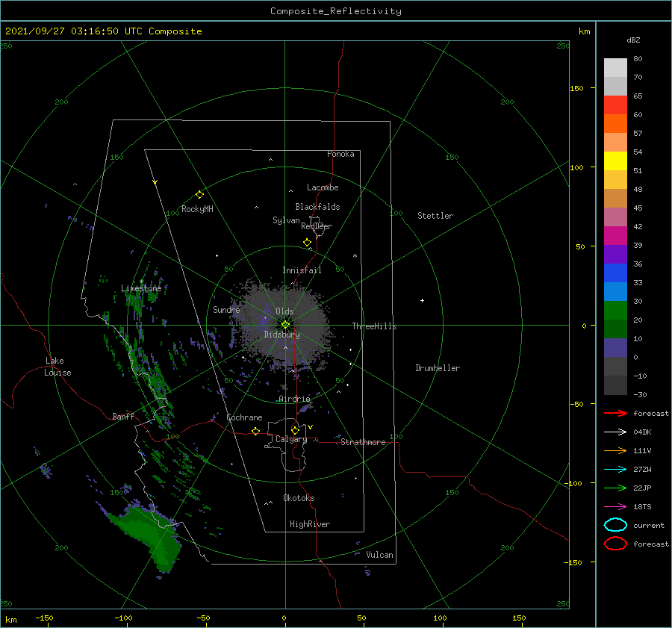Click the 2021/09/27 UTC timestamp text
This screenshot has height=628, width=672.
coord(103,31)
